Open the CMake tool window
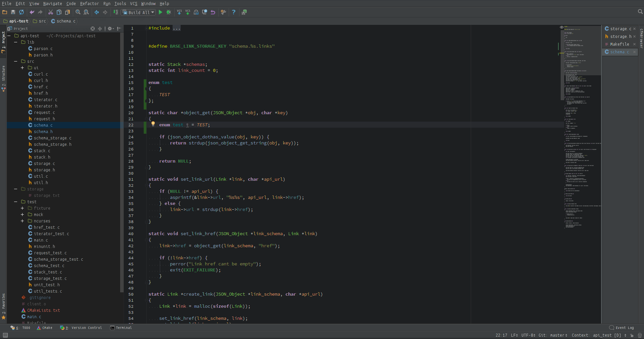 coord(45,328)
